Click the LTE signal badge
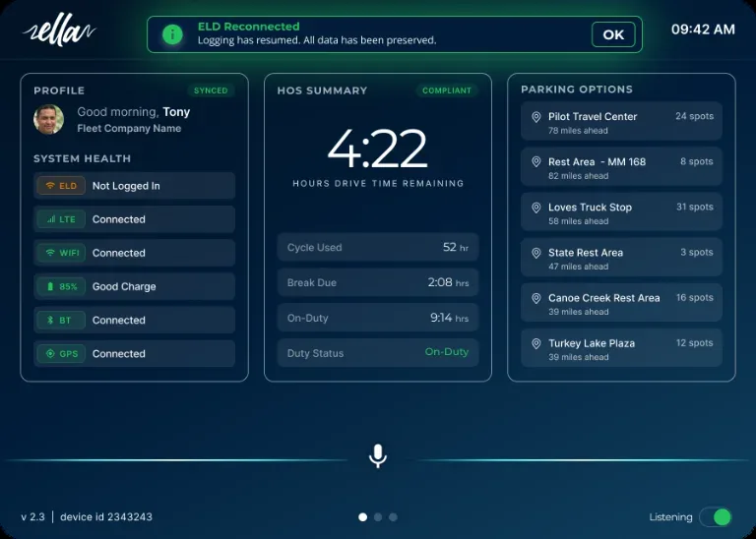This screenshot has height=539, width=756. point(61,219)
